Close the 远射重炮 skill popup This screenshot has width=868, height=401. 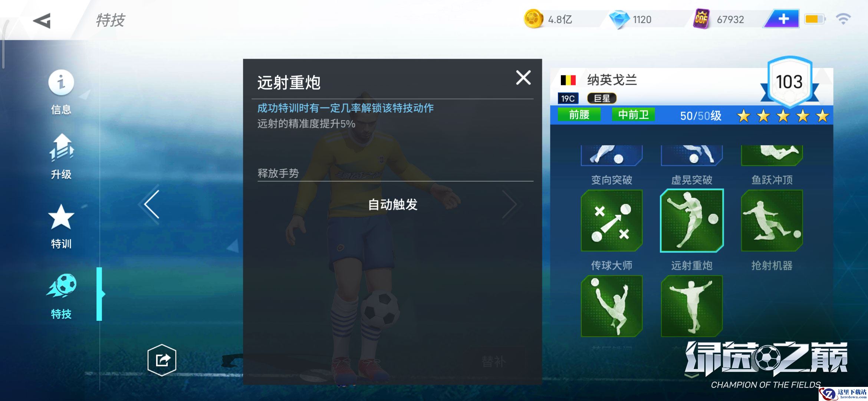[x=523, y=78]
